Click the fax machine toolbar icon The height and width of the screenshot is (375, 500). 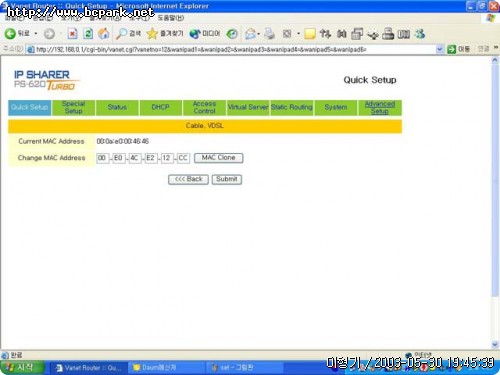click(x=388, y=34)
